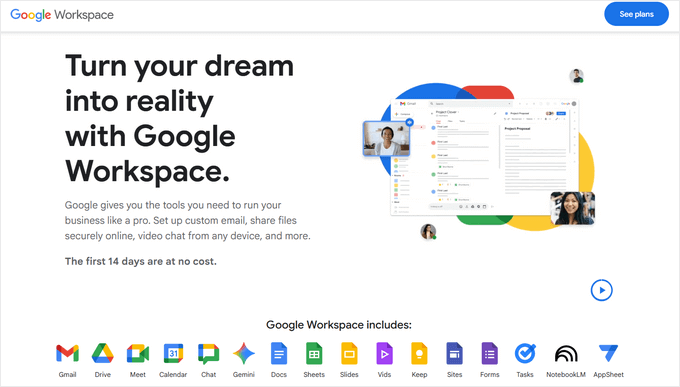Click the paragraph starting 'Google gives you the tools'
Viewport: 680px width, 387px height.
click(188, 220)
